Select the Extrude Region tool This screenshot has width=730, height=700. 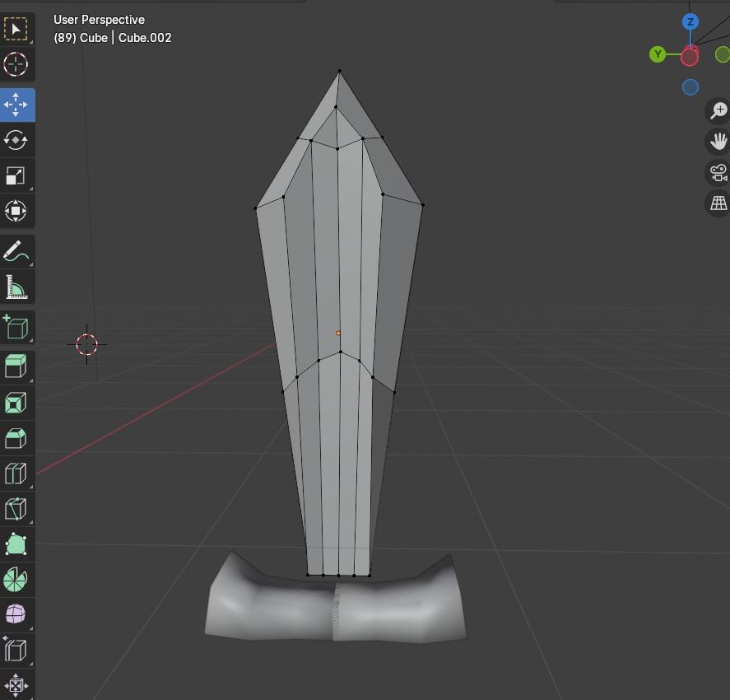coord(16,366)
